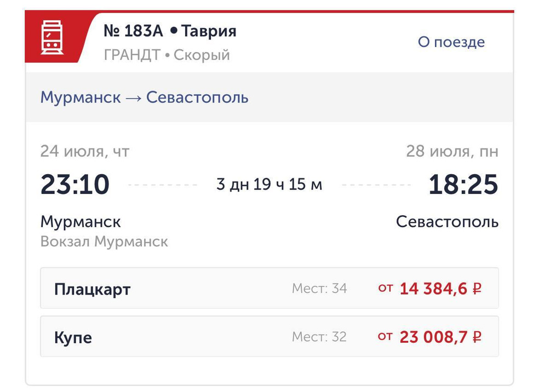Screen dimensions: 539x392
Task: Click the red train icon
Action: [52, 37]
